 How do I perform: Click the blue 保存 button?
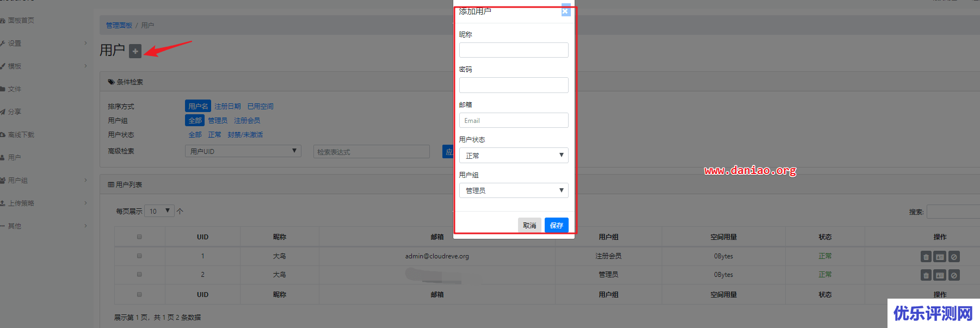(x=557, y=225)
